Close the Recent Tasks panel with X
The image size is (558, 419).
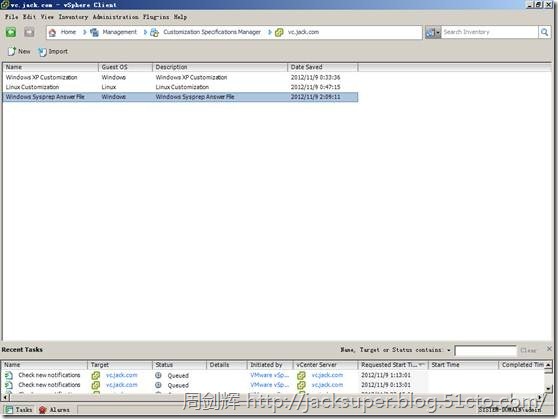(x=549, y=349)
